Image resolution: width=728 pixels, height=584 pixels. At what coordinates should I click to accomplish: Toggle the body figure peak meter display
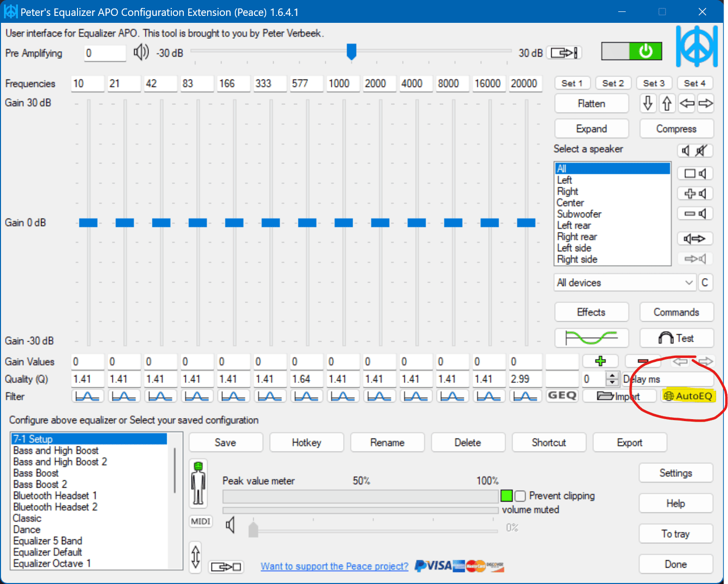(198, 483)
